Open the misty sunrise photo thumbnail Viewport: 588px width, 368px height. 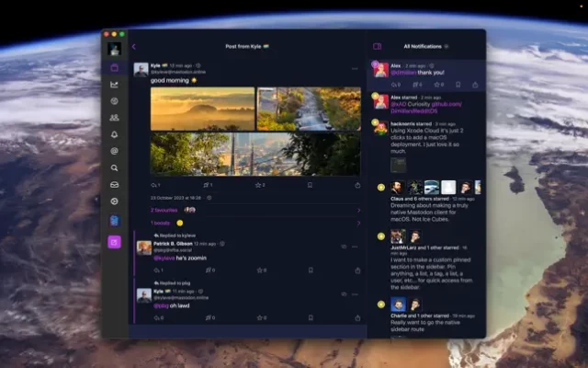point(202,109)
